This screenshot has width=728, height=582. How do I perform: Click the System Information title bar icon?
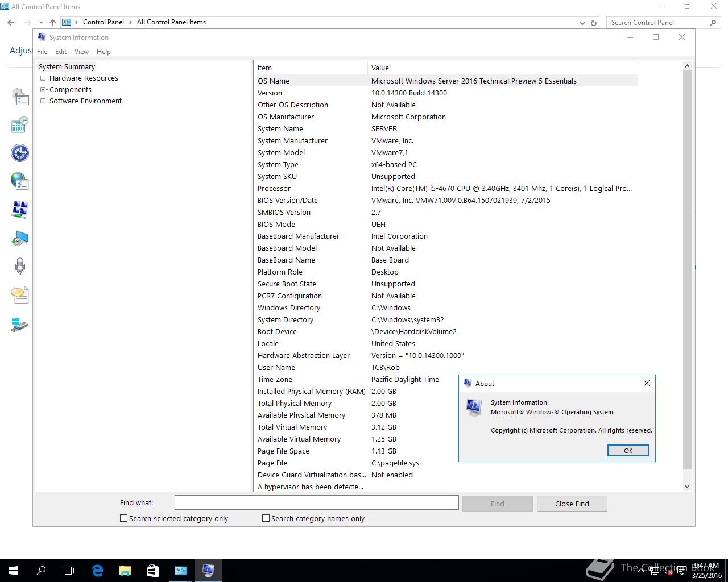tap(42, 37)
